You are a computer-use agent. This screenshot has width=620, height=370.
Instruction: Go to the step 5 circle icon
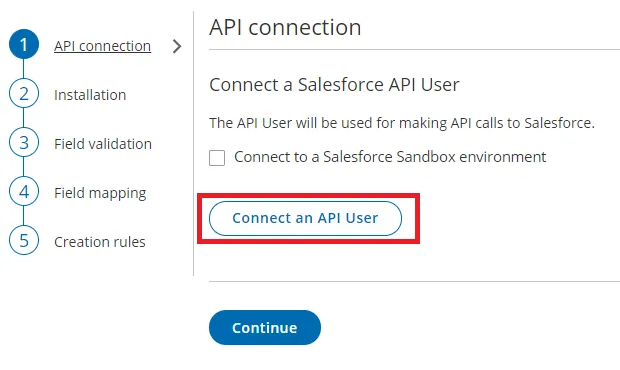pos(24,240)
